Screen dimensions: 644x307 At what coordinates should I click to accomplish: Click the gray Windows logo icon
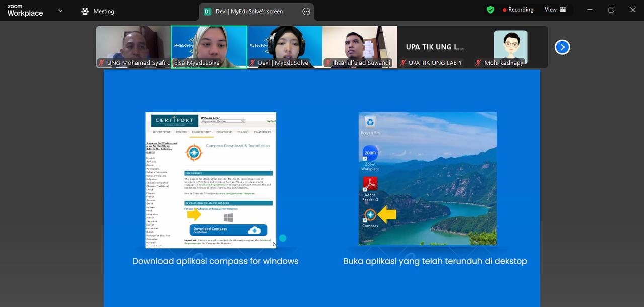point(228,217)
